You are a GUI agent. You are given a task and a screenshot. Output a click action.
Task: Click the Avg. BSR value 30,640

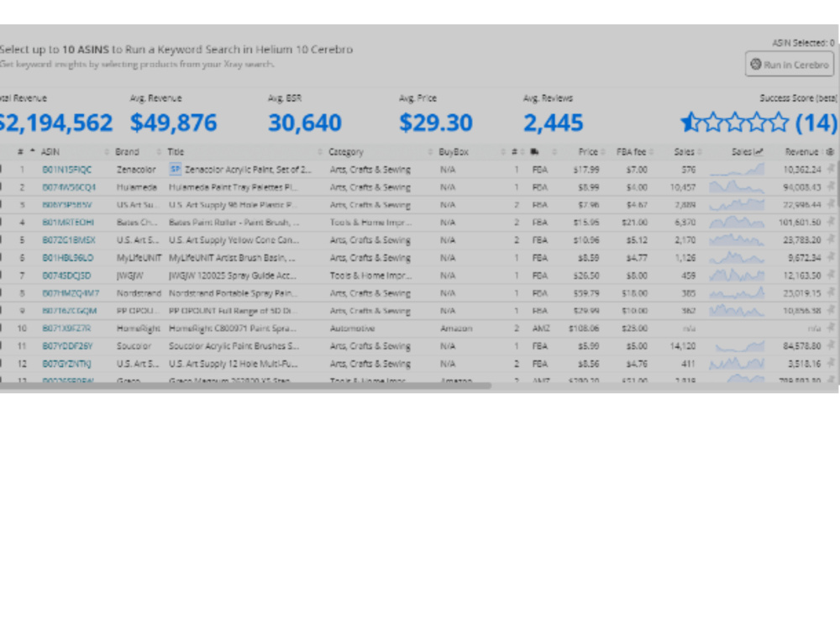coord(304,123)
